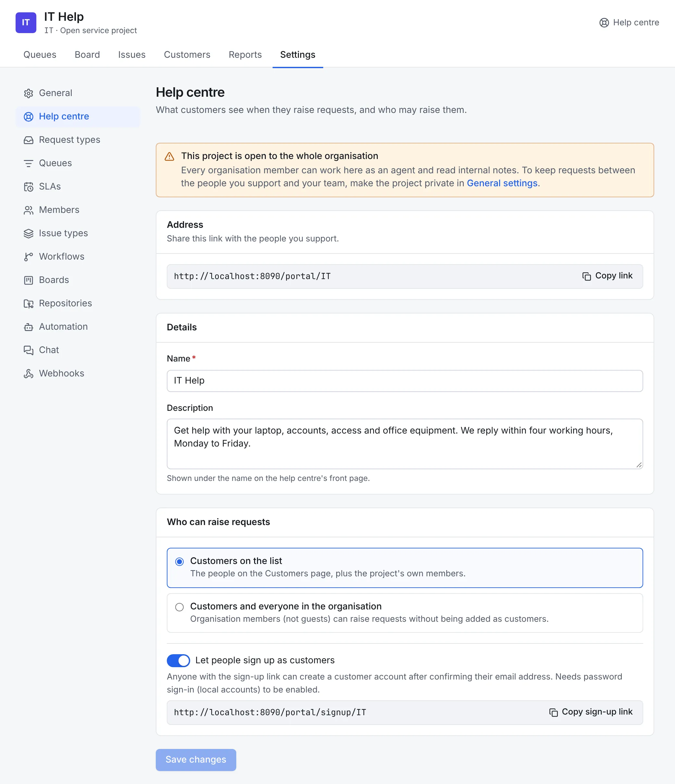The image size is (675, 784).
Task: Click the Boards kanban icon
Action: (x=28, y=280)
